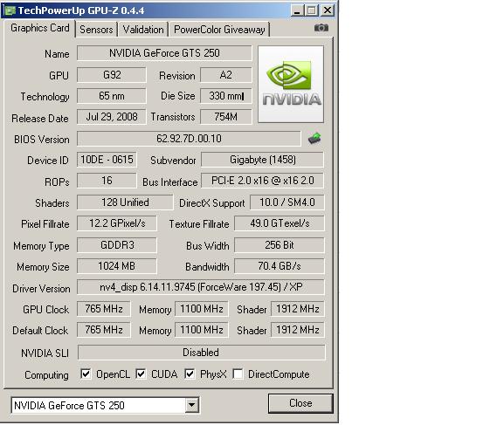Screen dimensions: 504x425
Task: Click the Shaders field 128 Unified
Action: point(125,202)
